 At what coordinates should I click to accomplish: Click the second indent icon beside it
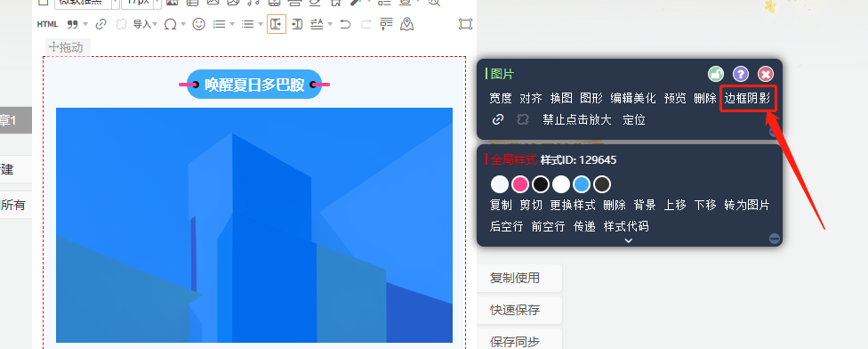click(x=297, y=24)
